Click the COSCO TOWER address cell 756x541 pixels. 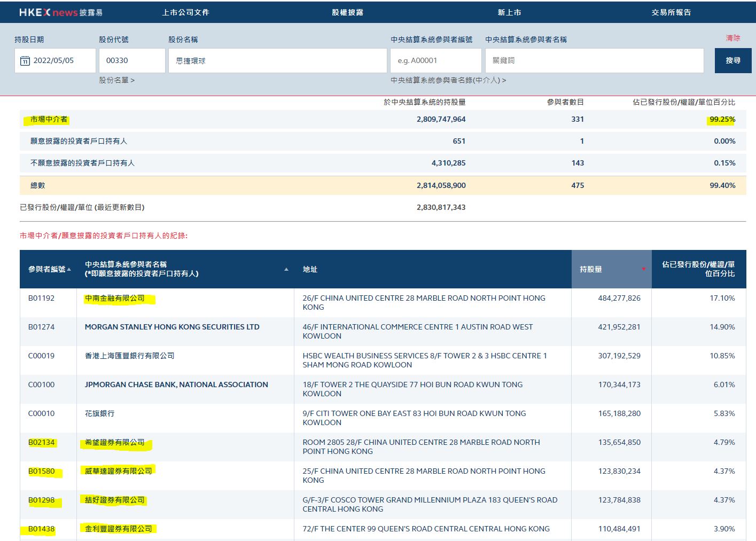(x=433, y=505)
